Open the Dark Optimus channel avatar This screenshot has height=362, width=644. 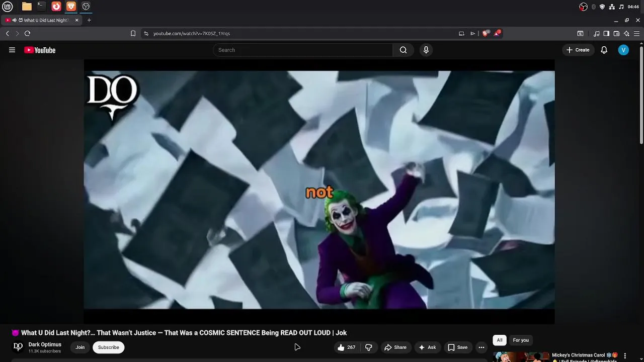point(18,347)
